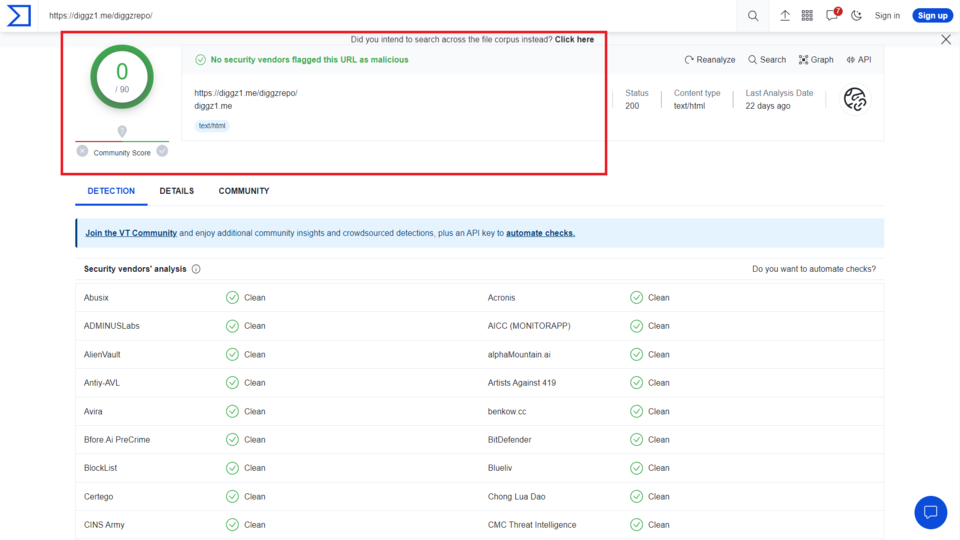This screenshot has width=960, height=540.
Task: Click the CINS Army vendor name
Action: pos(104,525)
